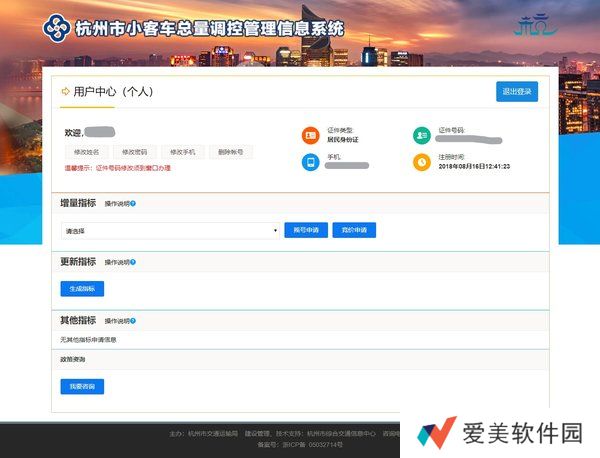Open the 请选择 dropdown under 增量指标
Image resolution: width=600 pixels, height=458 pixels.
tap(170, 231)
